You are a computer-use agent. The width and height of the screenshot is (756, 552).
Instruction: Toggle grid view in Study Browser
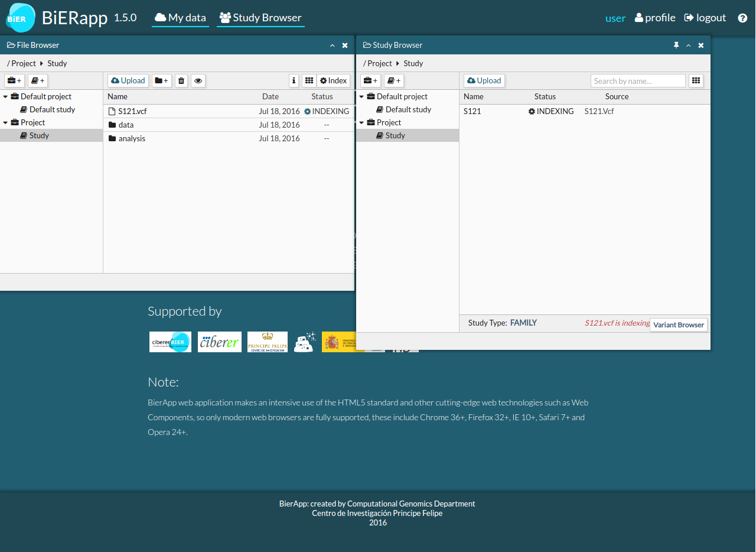tap(696, 81)
